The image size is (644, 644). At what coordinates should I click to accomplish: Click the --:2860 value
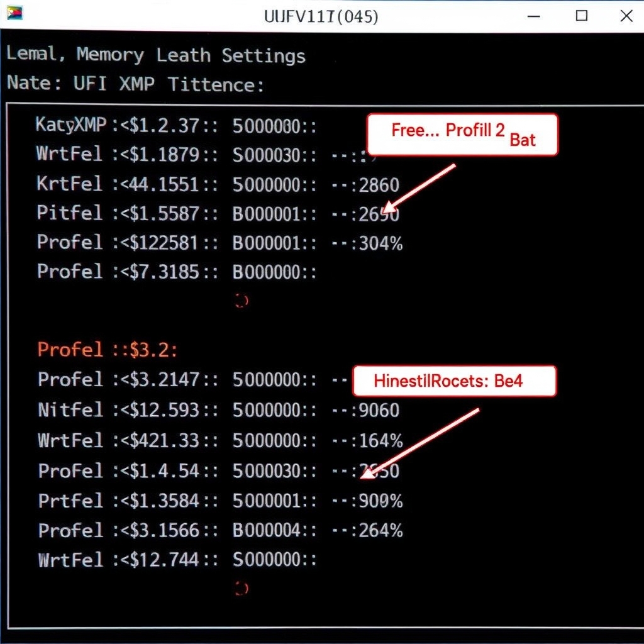click(x=365, y=185)
